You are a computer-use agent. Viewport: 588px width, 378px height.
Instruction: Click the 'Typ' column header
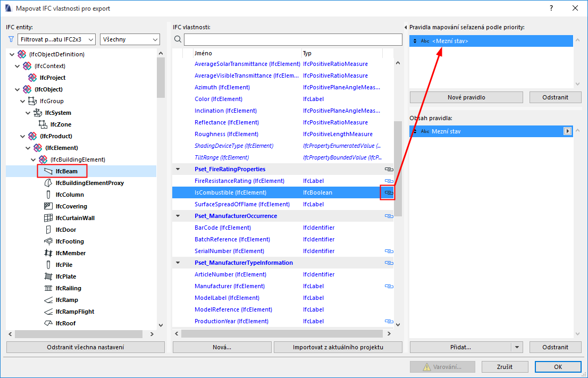click(342, 53)
